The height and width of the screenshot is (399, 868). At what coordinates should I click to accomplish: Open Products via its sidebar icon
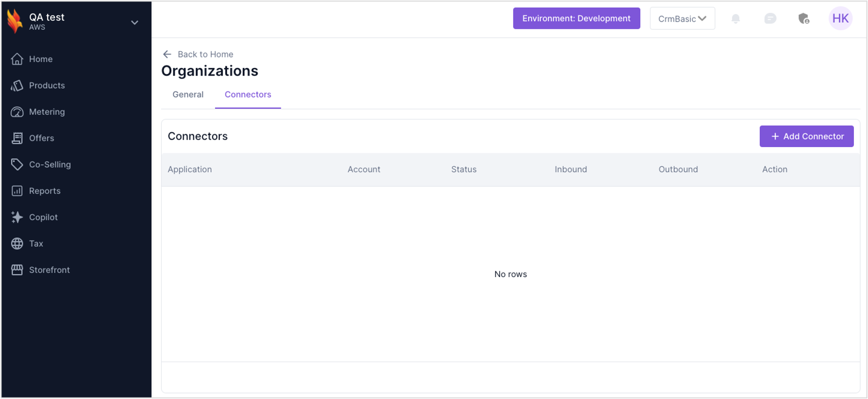(17, 86)
